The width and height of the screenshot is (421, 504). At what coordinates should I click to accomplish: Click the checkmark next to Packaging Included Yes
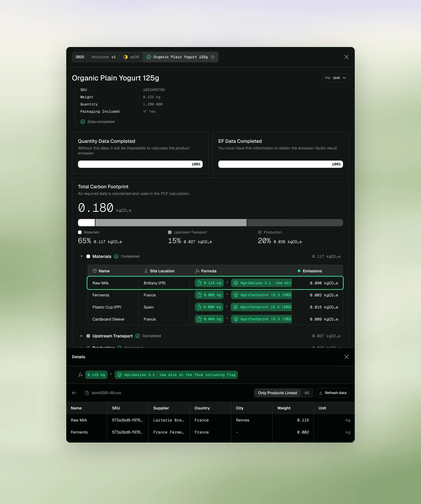[145, 111]
